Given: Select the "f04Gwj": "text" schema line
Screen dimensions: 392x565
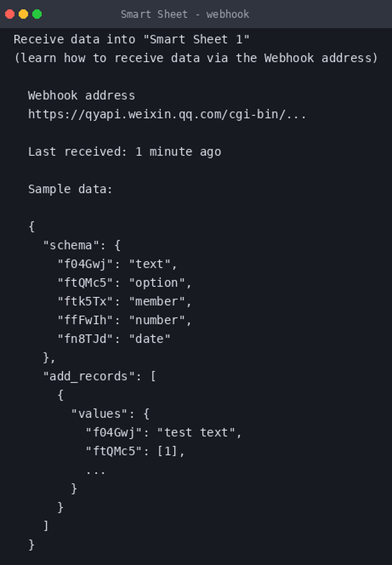Looking at the screenshot, I should click(117, 264).
